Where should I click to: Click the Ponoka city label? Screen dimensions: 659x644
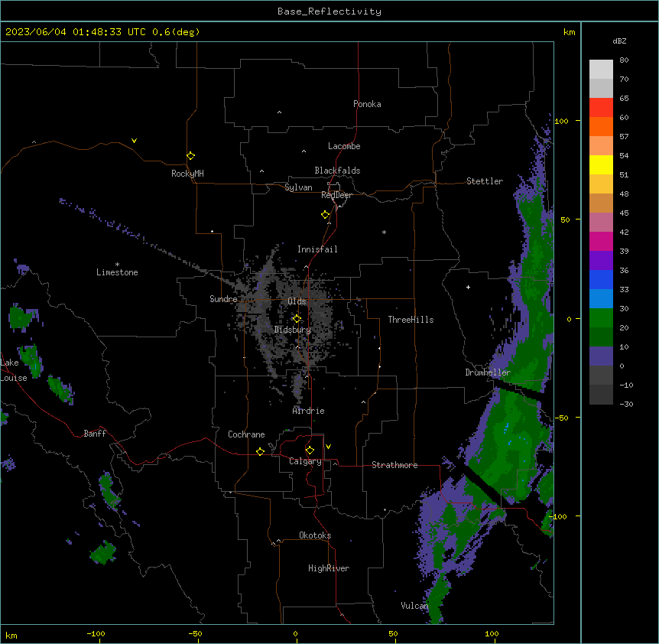[x=367, y=104]
